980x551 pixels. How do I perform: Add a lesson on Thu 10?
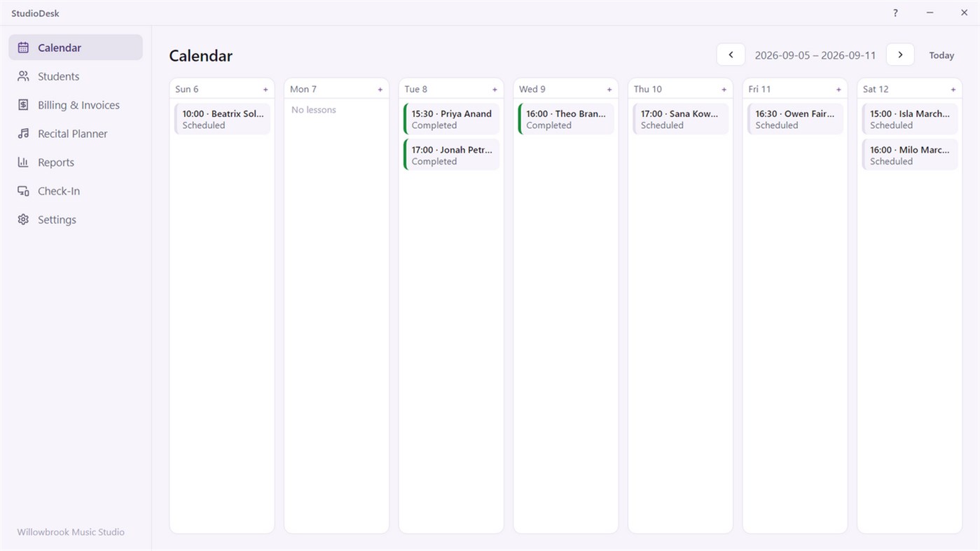tap(724, 90)
